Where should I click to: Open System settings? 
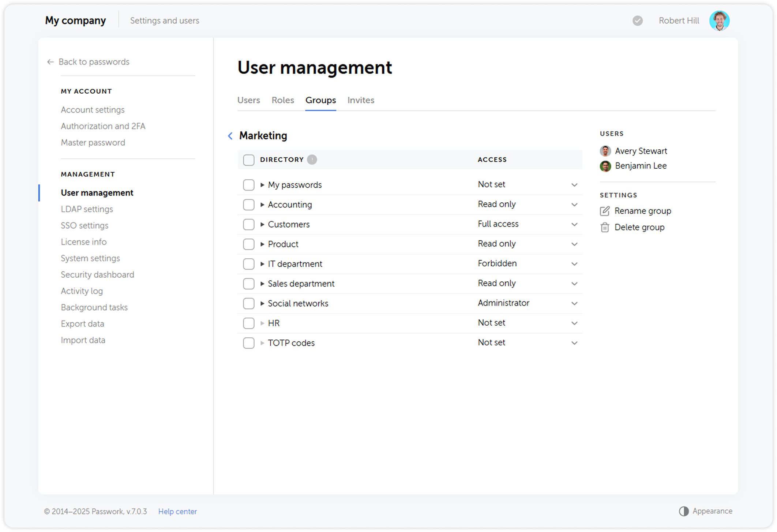(x=90, y=258)
